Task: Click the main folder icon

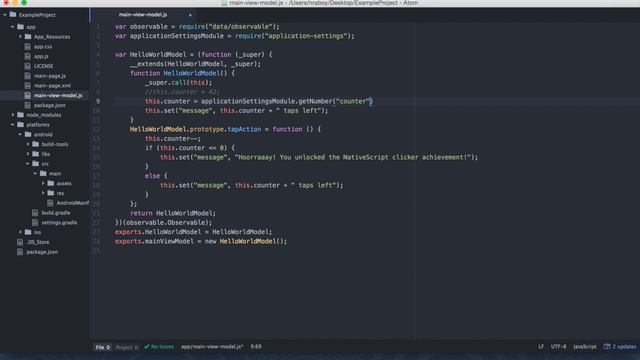Action: coord(43,173)
